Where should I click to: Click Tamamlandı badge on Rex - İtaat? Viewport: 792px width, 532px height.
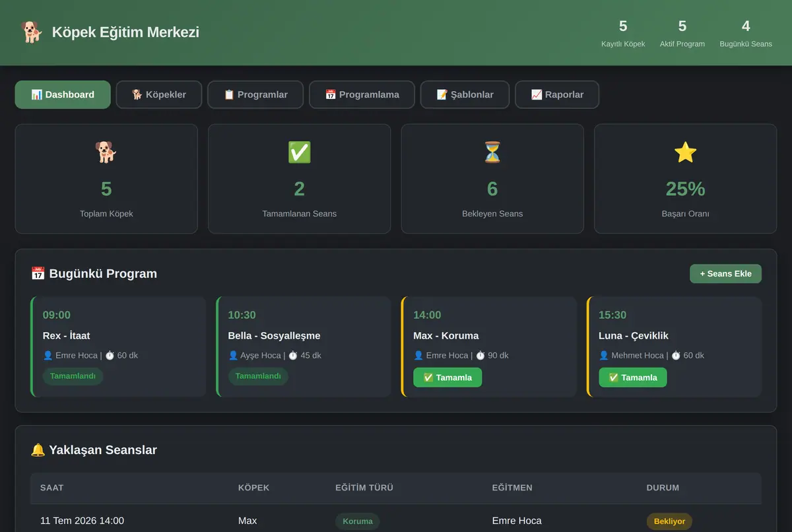[73, 376]
